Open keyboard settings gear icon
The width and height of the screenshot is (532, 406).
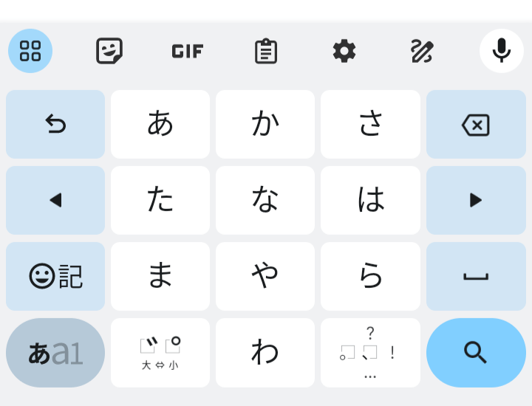(344, 51)
